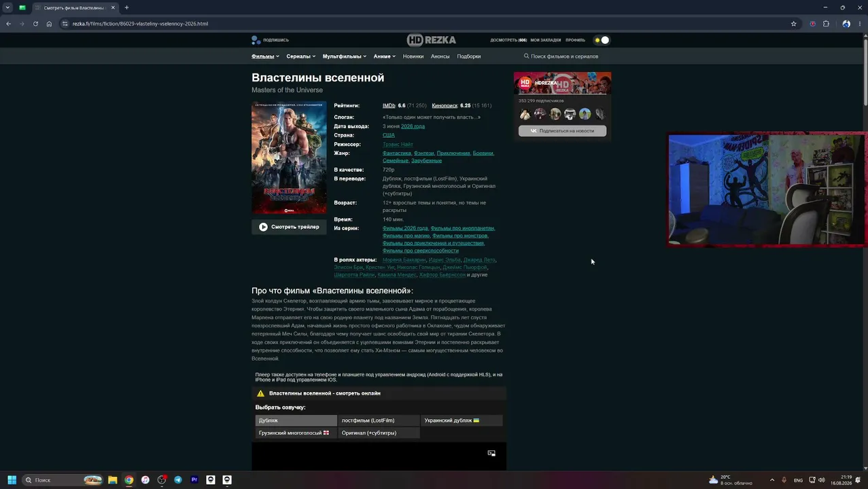Screen dimensions: 868x489
Task: Show hidden system tray icons
Action: coord(772,480)
